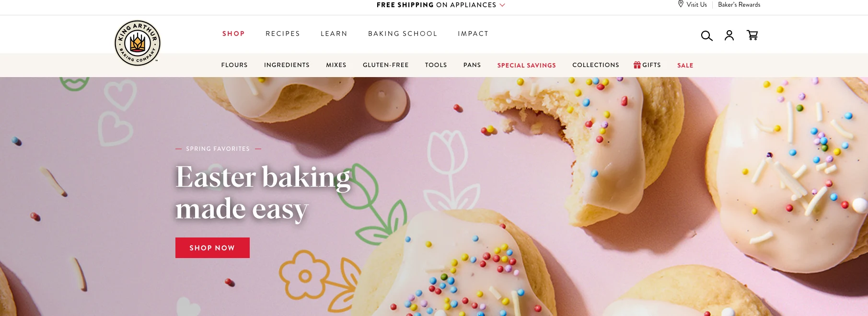Go to the Learn section
868x316 pixels.
pyautogui.click(x=334, y=34)
